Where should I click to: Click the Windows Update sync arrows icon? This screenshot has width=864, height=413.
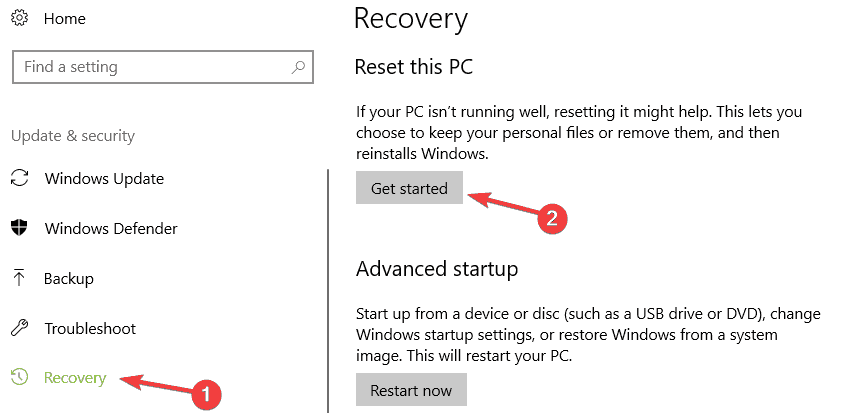click(x=19, y=178)
